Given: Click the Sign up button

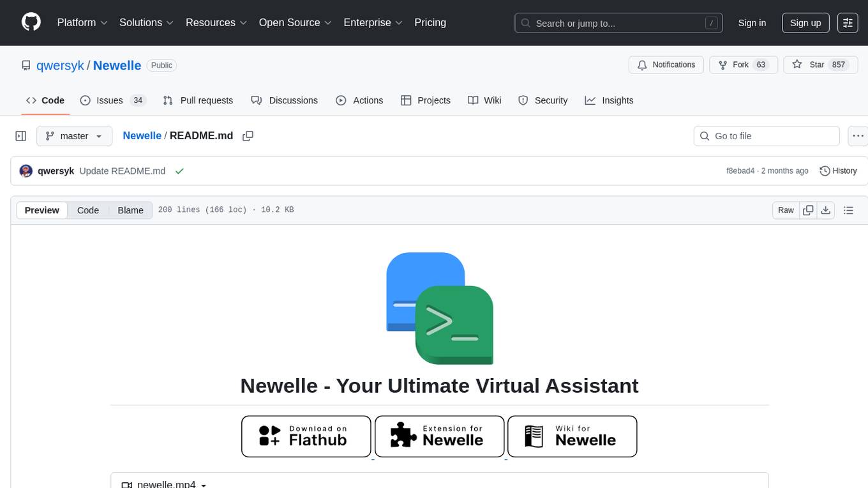Looking at the screenshot, I should point(805,22).
